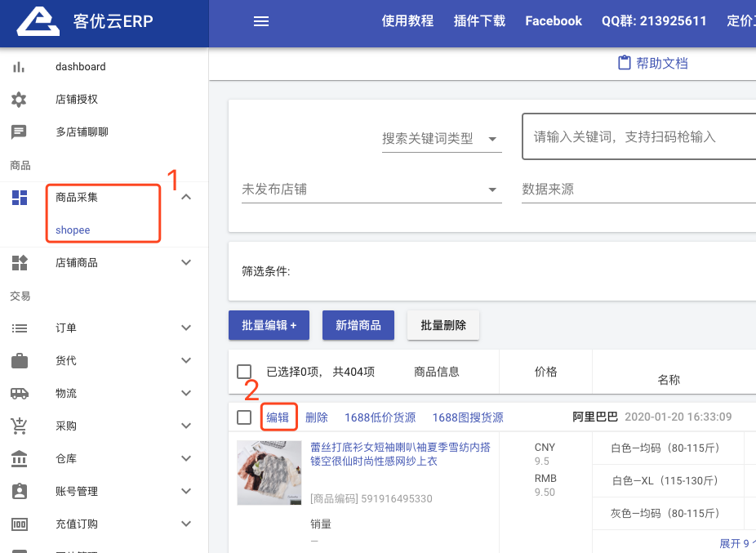Open the 使用教程 menu item
756x553 pixels.
tap(407, 21)
